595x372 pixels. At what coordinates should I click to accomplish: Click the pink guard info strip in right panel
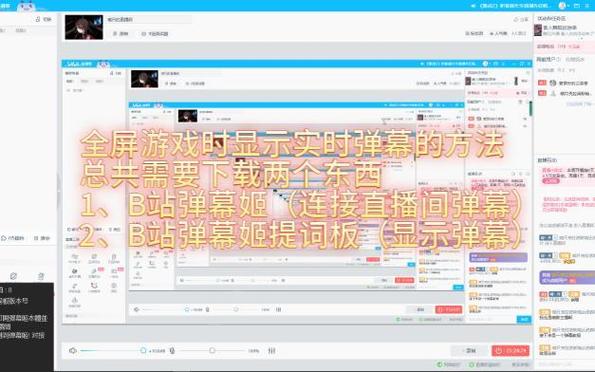565,46
